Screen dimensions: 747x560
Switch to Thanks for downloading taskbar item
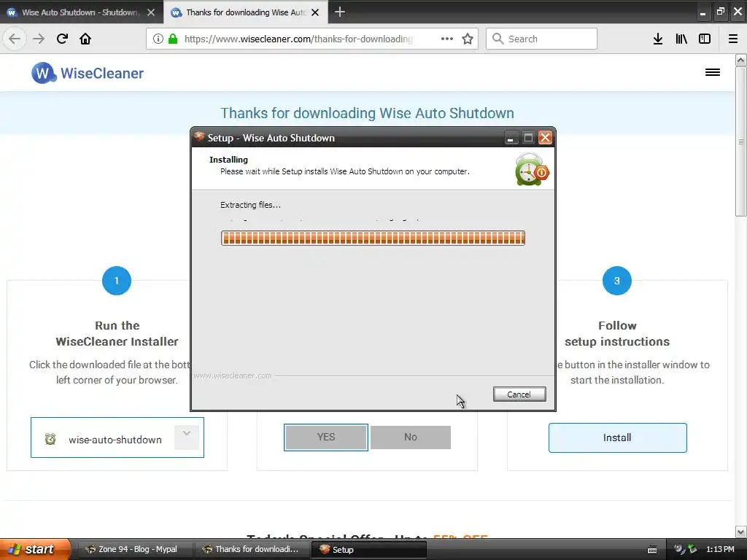(251, 549)
